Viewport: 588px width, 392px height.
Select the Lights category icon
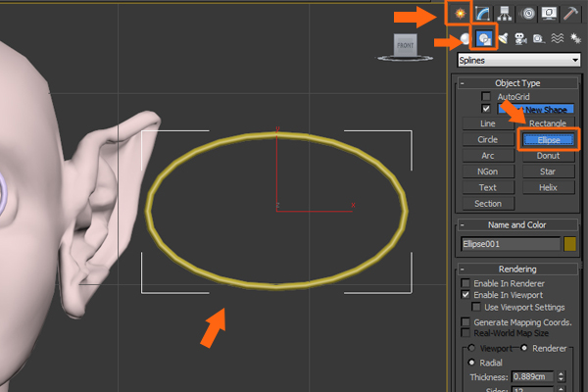click(x=503, y=38)
